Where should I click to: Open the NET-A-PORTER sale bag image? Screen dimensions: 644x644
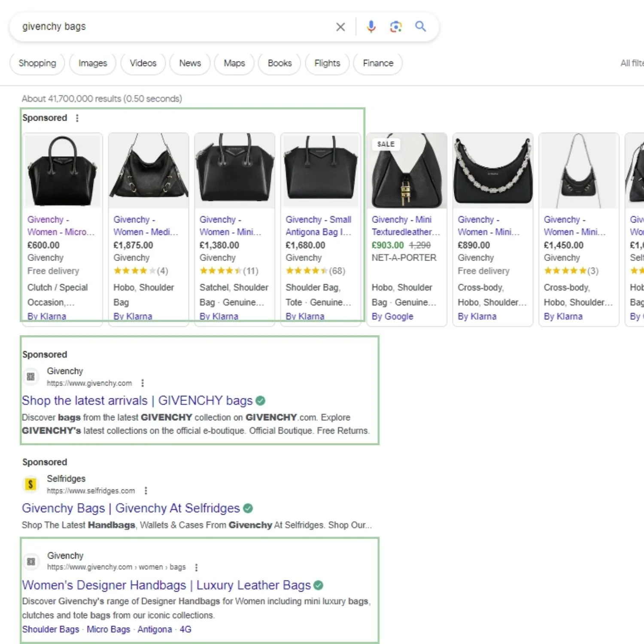coord(407,171)
